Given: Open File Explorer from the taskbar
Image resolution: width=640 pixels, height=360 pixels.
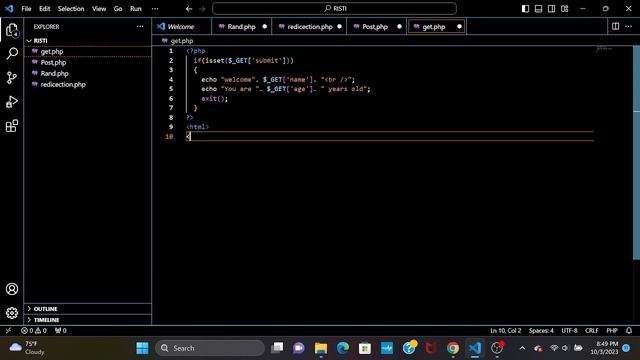Looking at the screenshot, I should (321, 348).
